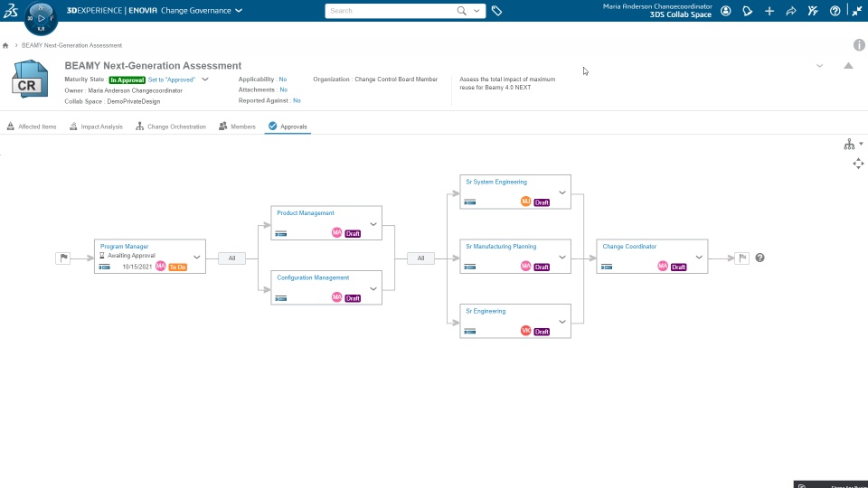Click the task icon in Change Coordinator node
The width and height of the screenshot is (868, 488).
click(x=607, y=267)
